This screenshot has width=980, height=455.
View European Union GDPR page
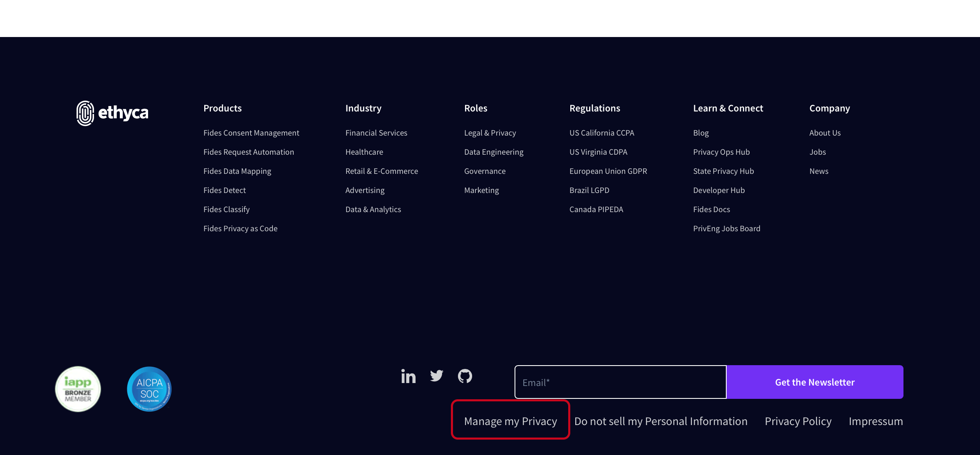(608, 171)
